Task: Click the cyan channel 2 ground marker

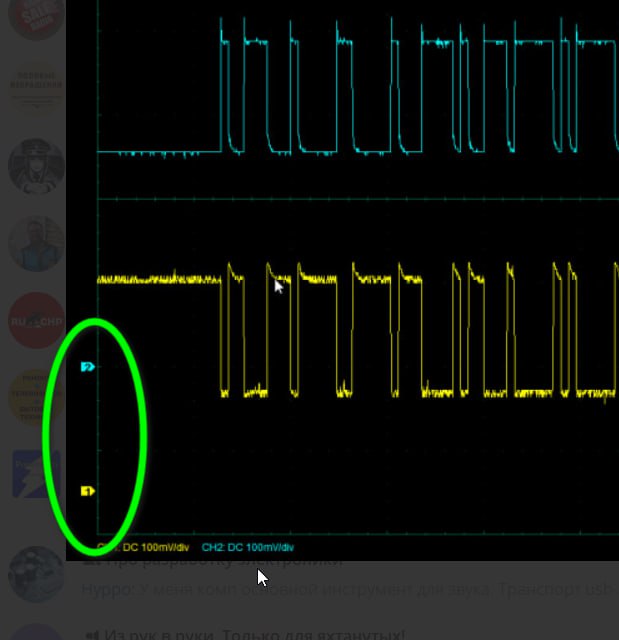Action: (87, 367)
